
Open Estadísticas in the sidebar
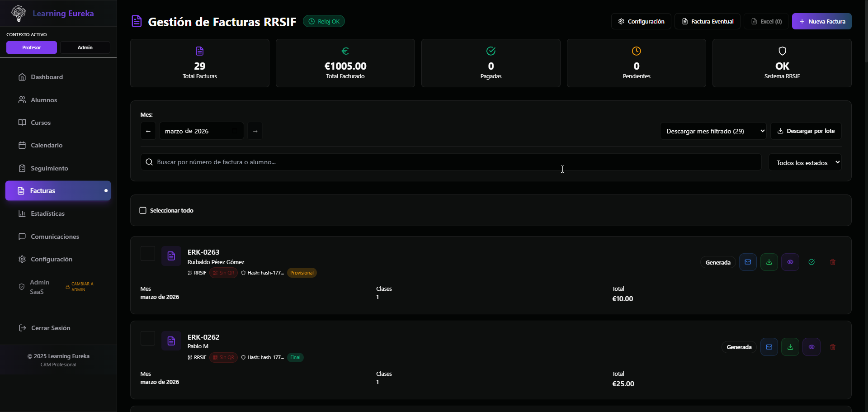47,213
